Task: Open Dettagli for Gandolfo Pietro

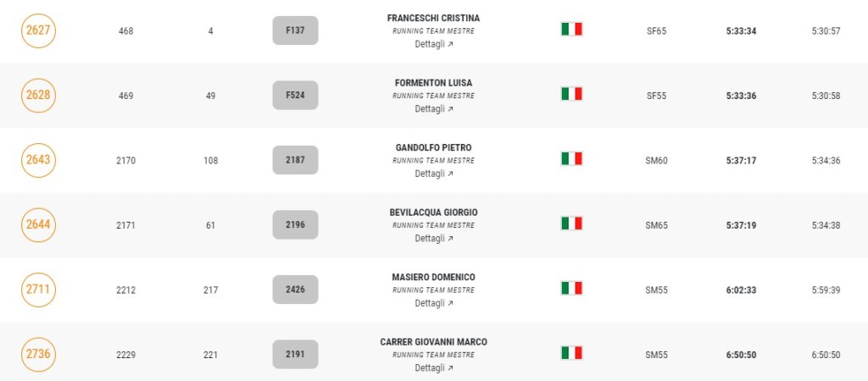Action: [433, 174]
